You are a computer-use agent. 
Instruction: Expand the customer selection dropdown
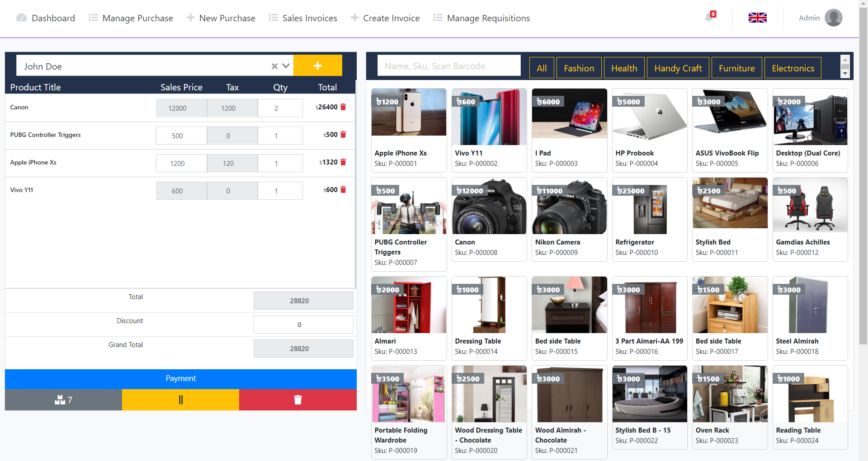(286, 66)
